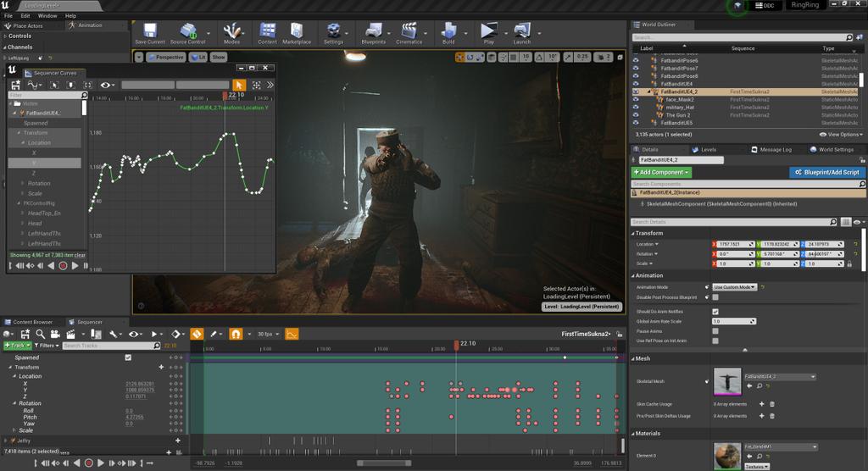Toggle Spawned track checkbox

click(x=129, y=357)
